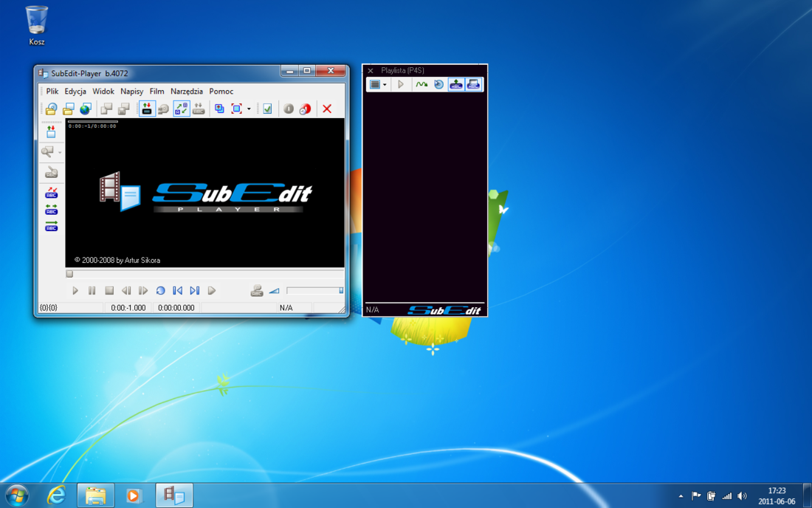
Task: Open Windows Start button
Action: (17, 495)
